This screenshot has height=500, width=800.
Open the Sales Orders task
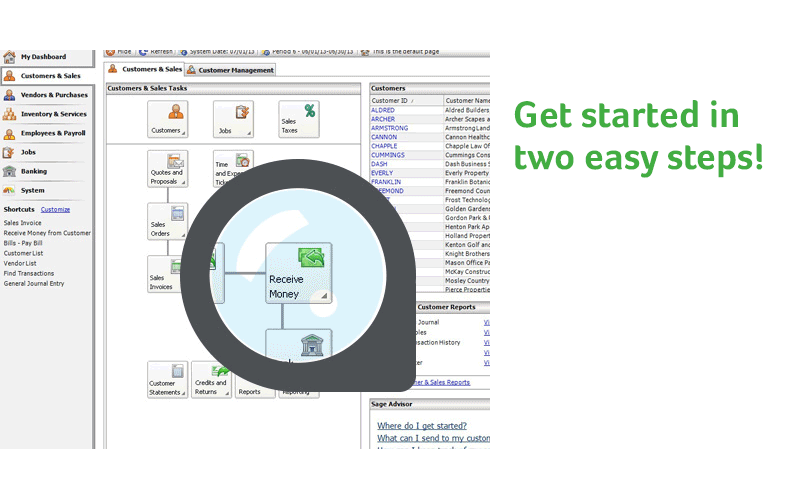(x=167, y=222)
